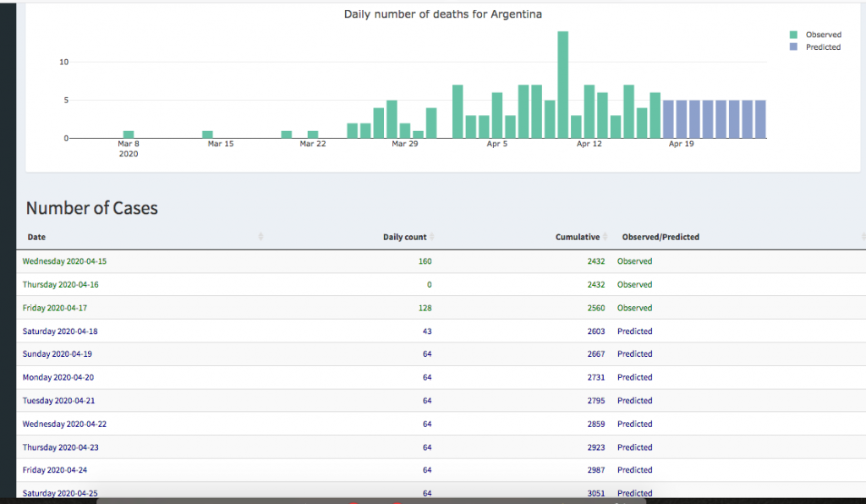Click the Saturday 2020-04-18 date cell
This screenshot has height=504, width=866.
click(x=60, y=331)
